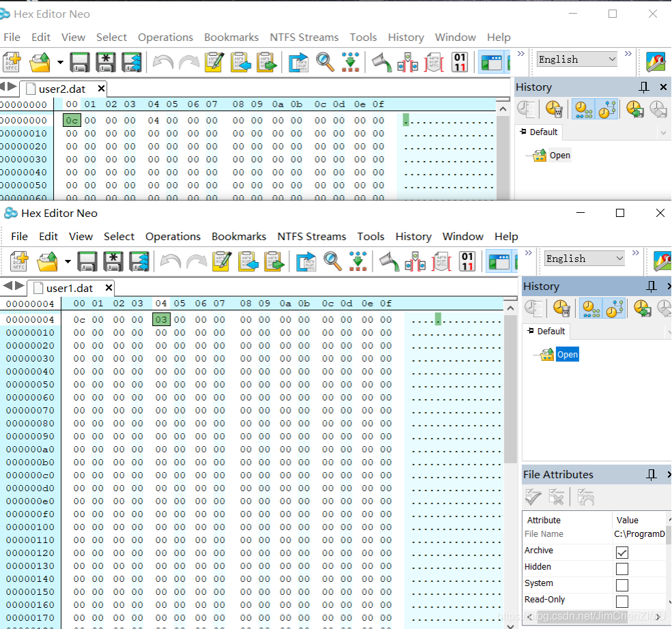Viewport: 672px width, 629px height.
Task: Open Tools menu in user2.dat window
Action: [363, 38]
